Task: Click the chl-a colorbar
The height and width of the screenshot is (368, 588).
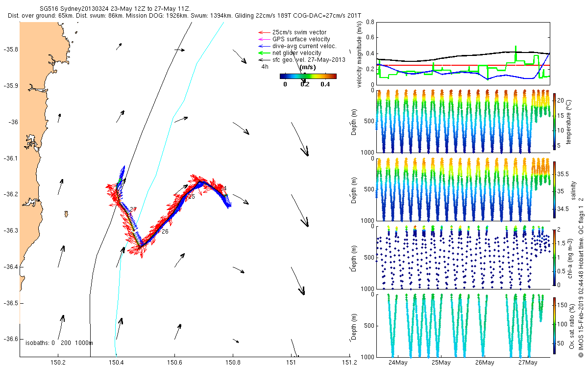Action: tap(554, 257)
